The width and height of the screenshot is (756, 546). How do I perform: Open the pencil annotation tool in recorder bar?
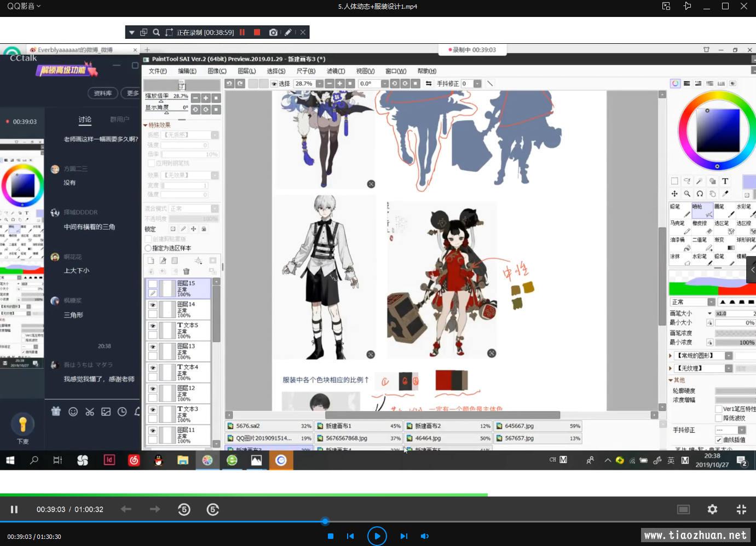point(288,32)
